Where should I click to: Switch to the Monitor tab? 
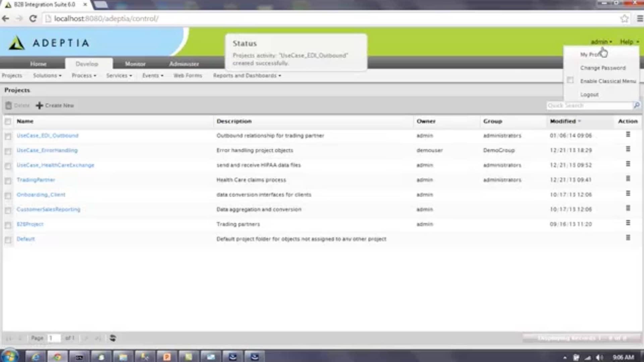135,64
